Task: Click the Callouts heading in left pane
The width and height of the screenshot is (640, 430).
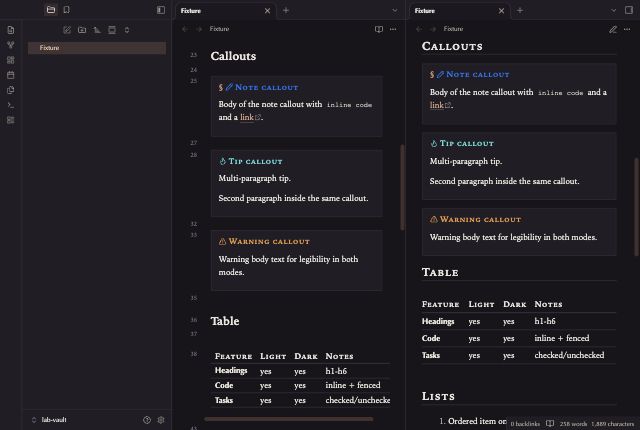Action: (x=233, y=56)
